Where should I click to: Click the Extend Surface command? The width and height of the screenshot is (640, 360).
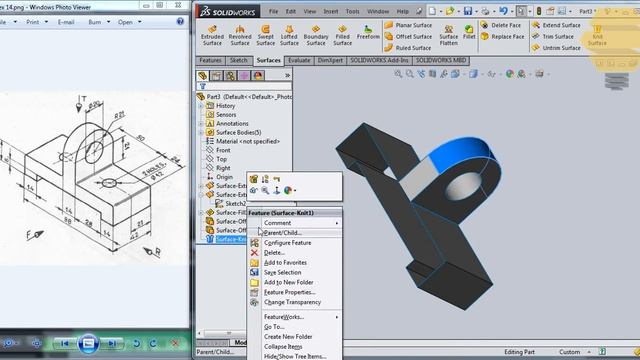tap(556, 25)
